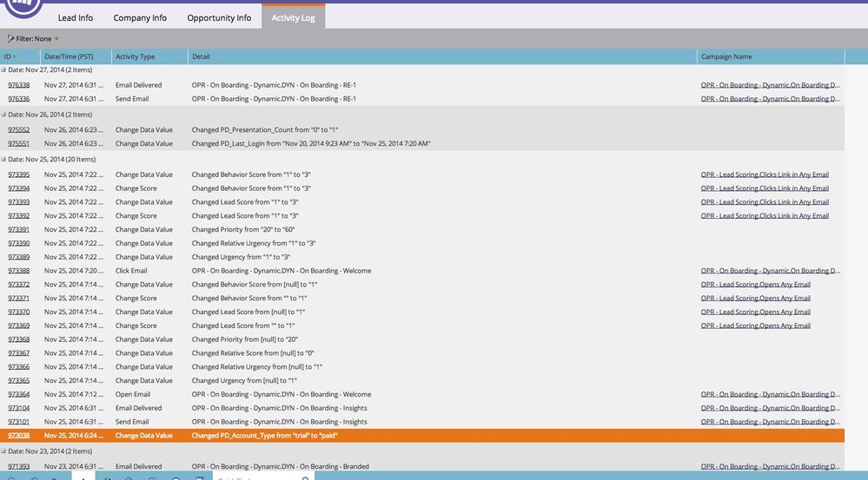This screenshot has width=868, height=480.
Task: Collapse the Nov 26, 2014 date group
Action: pyautogui.click(x=3, y=115)
